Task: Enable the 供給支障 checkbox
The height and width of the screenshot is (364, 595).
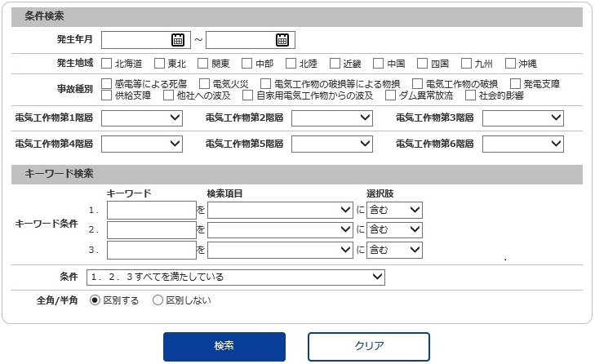Action: point(107,95)
